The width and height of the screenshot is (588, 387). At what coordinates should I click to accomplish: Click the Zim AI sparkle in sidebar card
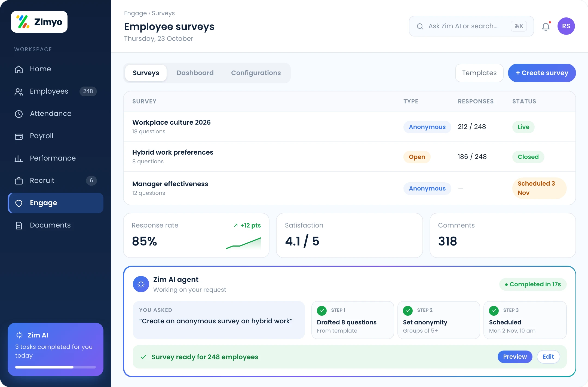pos(19,335)
